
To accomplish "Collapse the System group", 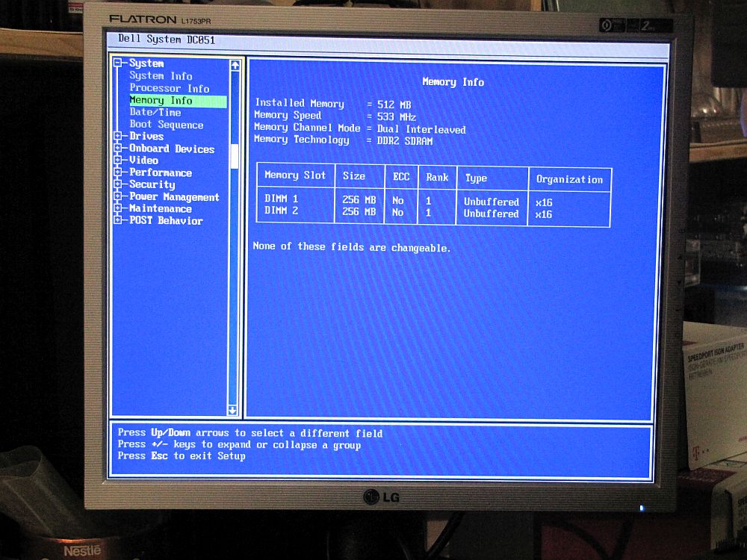I will coord(118,63).
